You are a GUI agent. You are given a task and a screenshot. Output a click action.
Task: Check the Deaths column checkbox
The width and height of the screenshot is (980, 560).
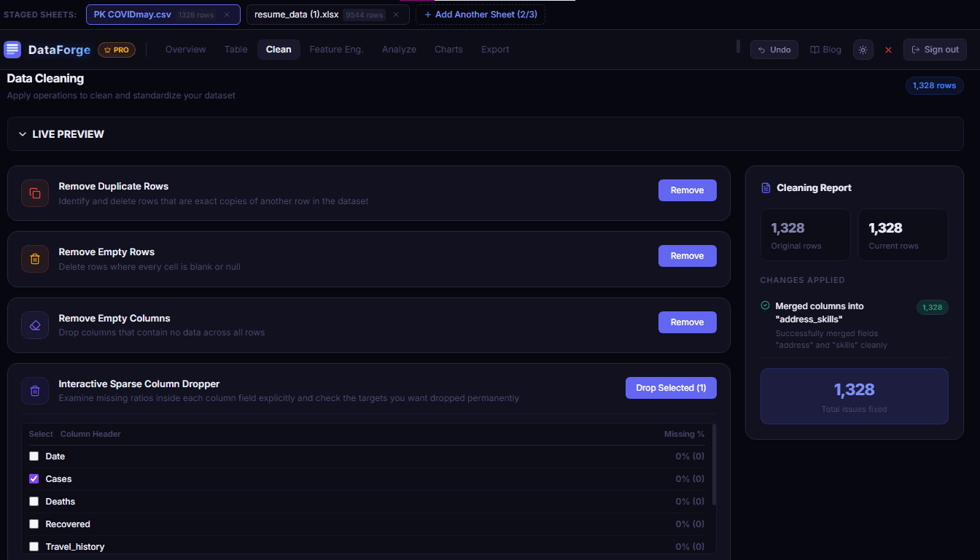(x=34, y=502)
